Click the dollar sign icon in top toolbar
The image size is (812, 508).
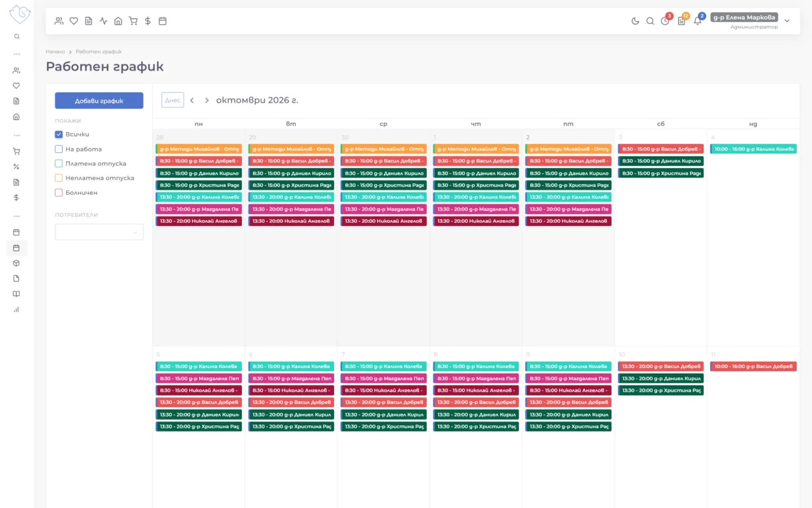(x=148, y=21)
